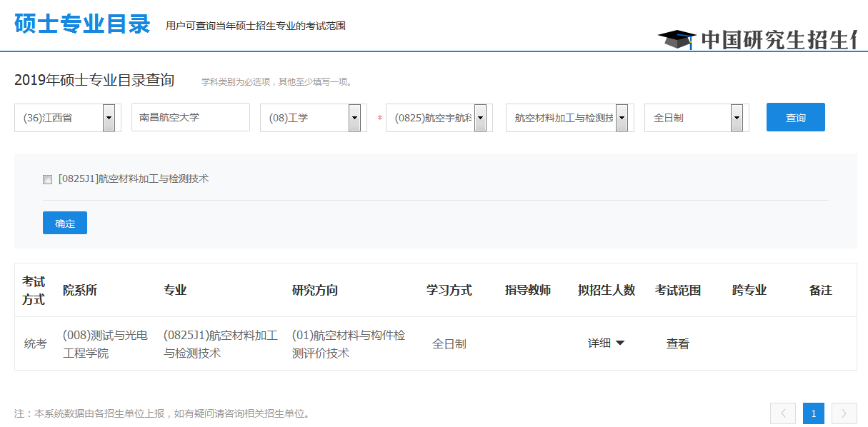This screenshot has height=427, width=868.
Task: Click the 硕士专业目录 page title
Action: (x=82, y=24)
